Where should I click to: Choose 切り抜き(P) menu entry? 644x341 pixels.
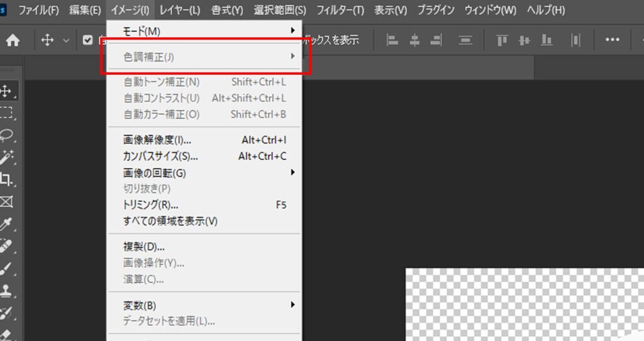204,189
